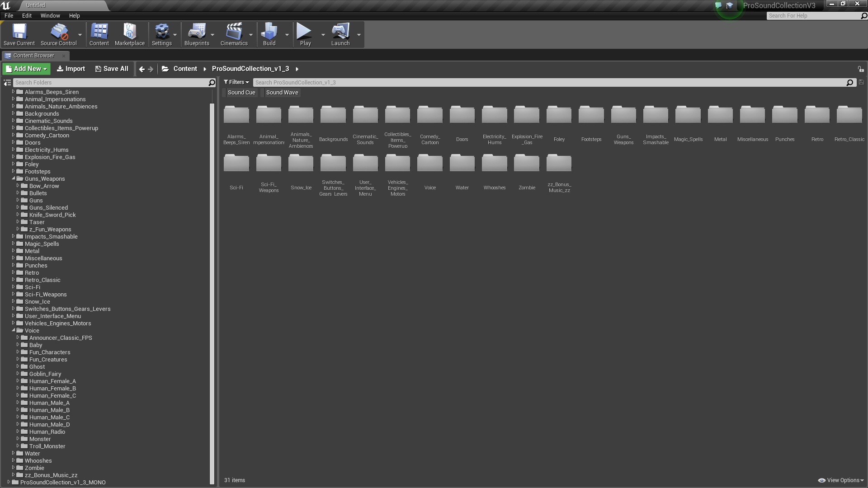
Task: Click the Content breadcrumb
Action: [185, 69]
